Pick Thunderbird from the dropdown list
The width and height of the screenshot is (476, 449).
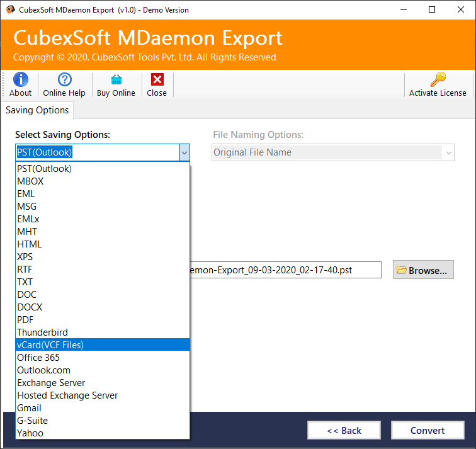tap(42, 332)
